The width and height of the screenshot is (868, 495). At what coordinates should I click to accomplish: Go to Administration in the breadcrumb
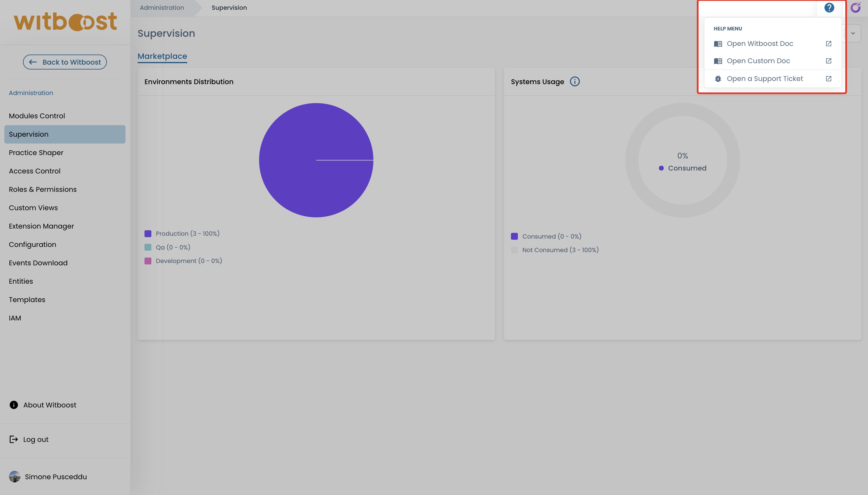click(x=162, y=7)
